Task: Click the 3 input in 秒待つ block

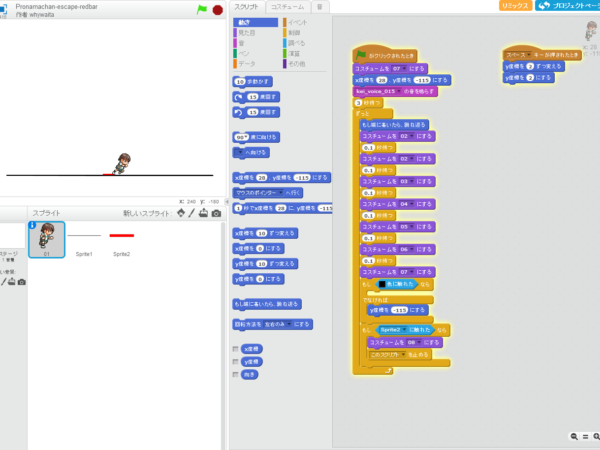Action: (358, 103)
